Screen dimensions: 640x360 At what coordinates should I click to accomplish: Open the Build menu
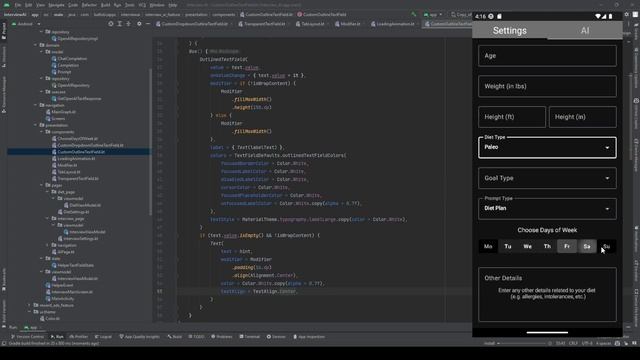pos(105,5)
